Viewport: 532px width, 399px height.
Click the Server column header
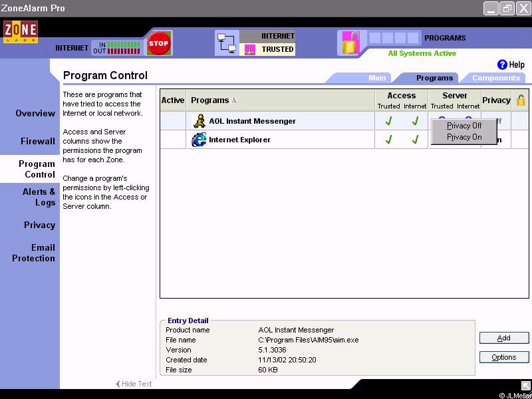pos(455,96)
